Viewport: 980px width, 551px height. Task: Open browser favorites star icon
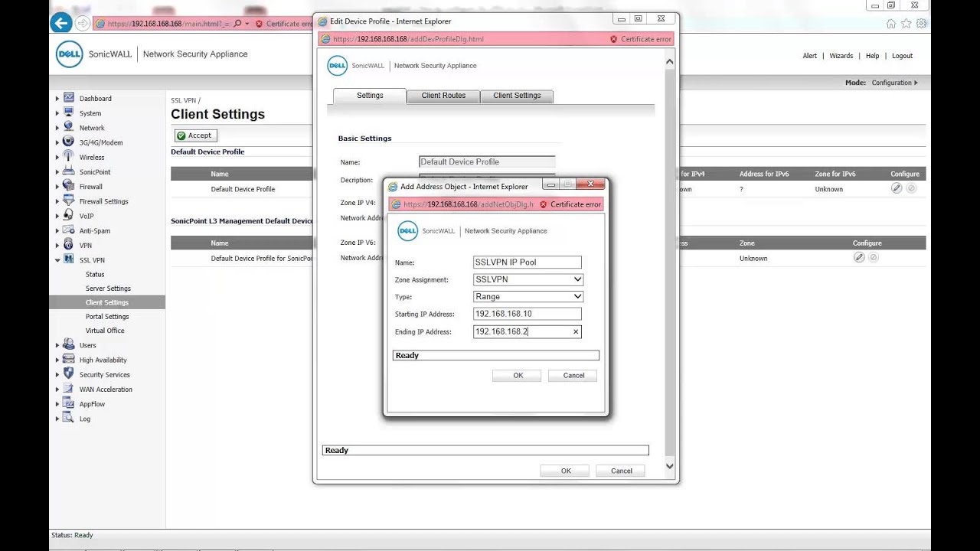[906, 24]
